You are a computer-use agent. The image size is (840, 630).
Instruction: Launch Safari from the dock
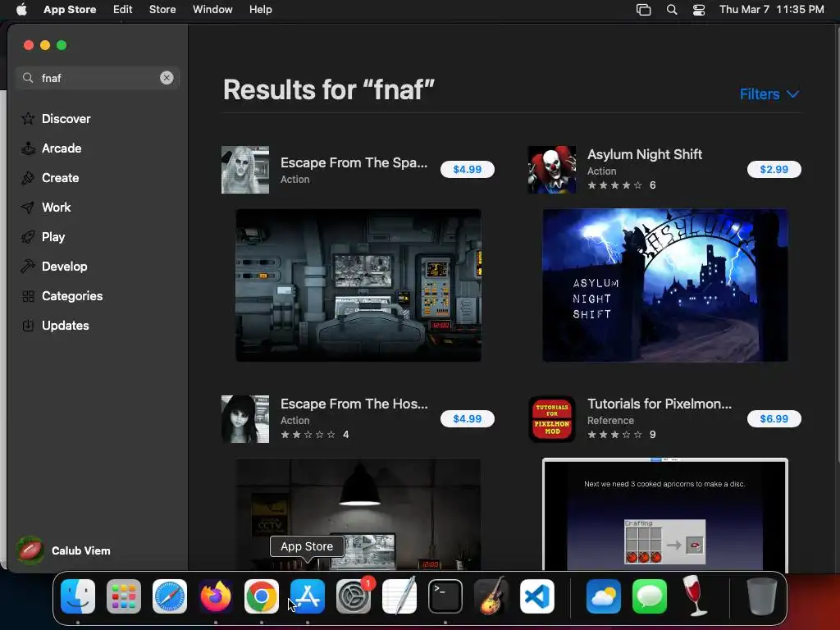tap(170, 596)
